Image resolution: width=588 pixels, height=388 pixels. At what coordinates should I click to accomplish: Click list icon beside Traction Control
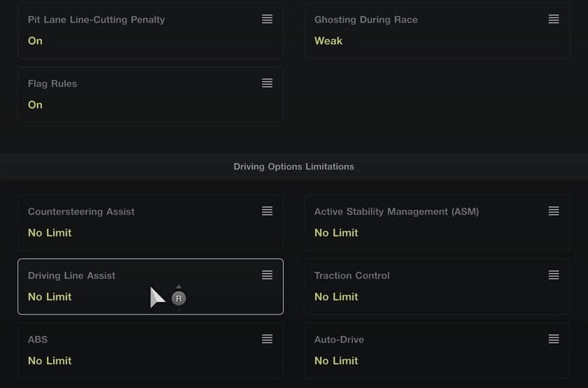click(x=553, y=275)
